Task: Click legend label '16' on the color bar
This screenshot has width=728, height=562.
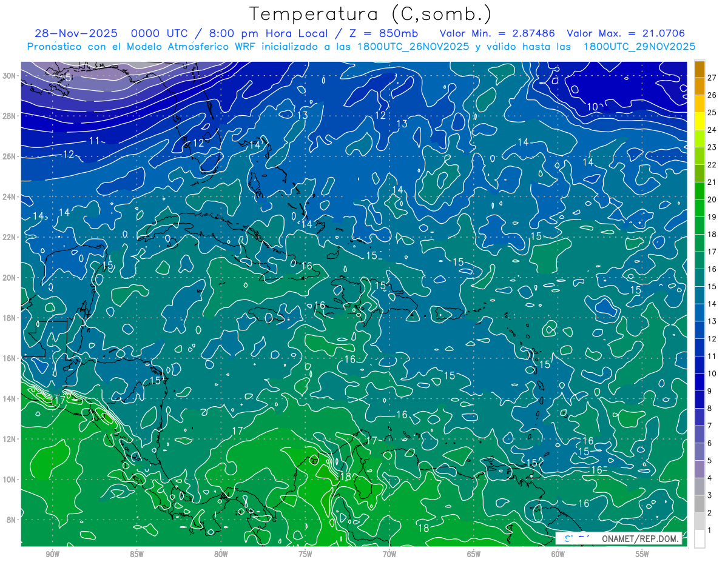Action: (x=713, y=269)
